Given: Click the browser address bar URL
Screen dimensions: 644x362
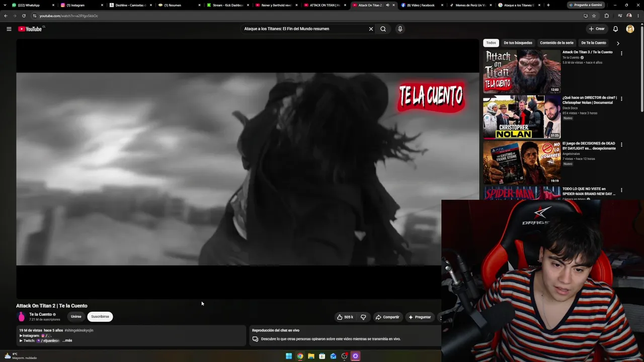Looking at the screenshot, I should (69, 16).
